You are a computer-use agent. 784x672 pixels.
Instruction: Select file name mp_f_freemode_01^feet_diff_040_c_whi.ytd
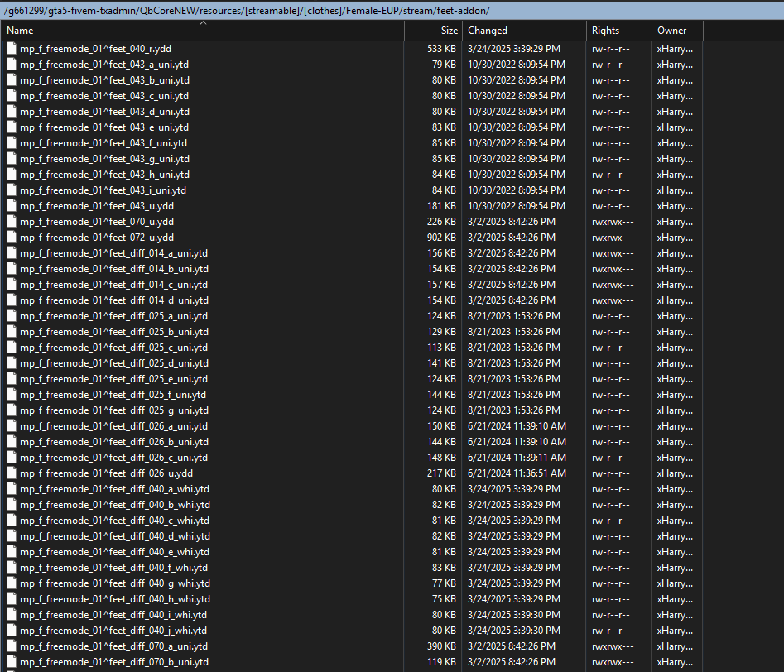click(114, 521)
